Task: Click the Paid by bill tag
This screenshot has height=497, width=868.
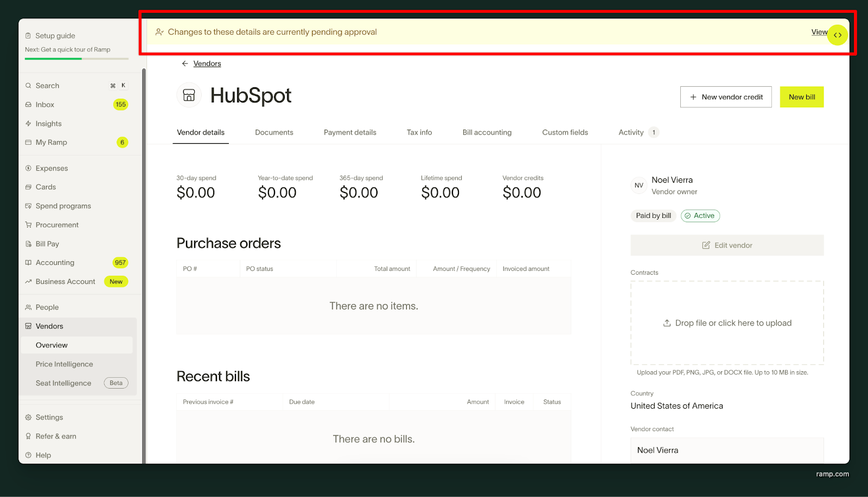Action: (654, 216)
